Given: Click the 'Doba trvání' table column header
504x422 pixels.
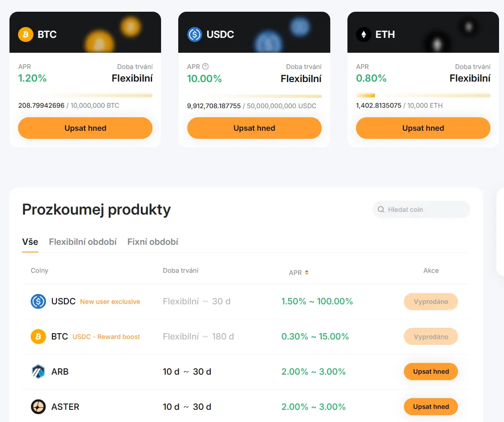Looking at the screenshot, I should pos(180,271).
